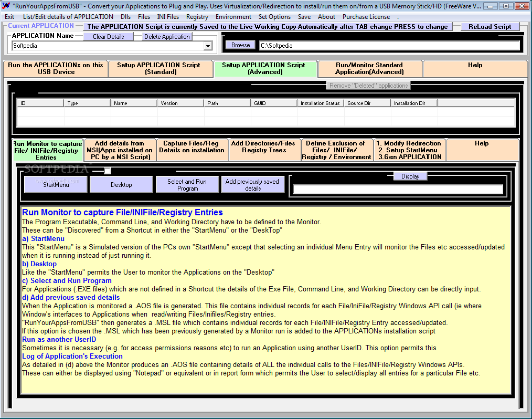Image resolution: width=532 pixels, height=419 pixels.
Task: Select Modify Redirection / Setup StartMenu tab
Action: point(410,150)
